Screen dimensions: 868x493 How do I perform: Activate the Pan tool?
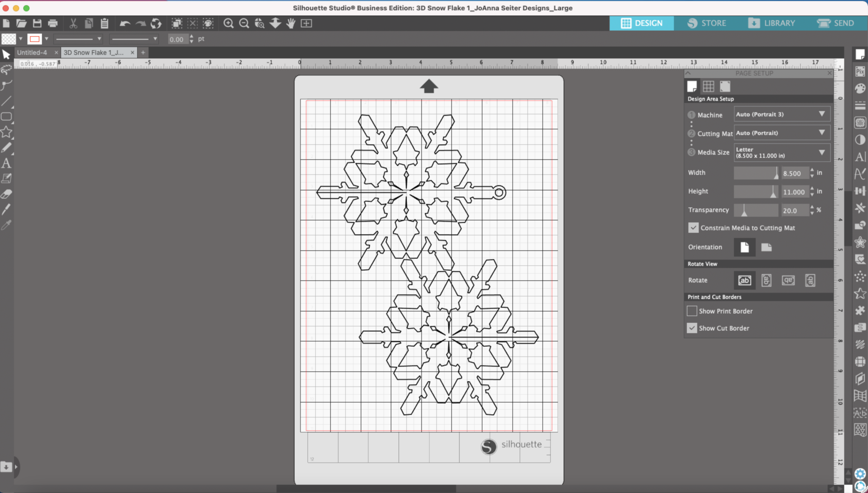(291, 23)
